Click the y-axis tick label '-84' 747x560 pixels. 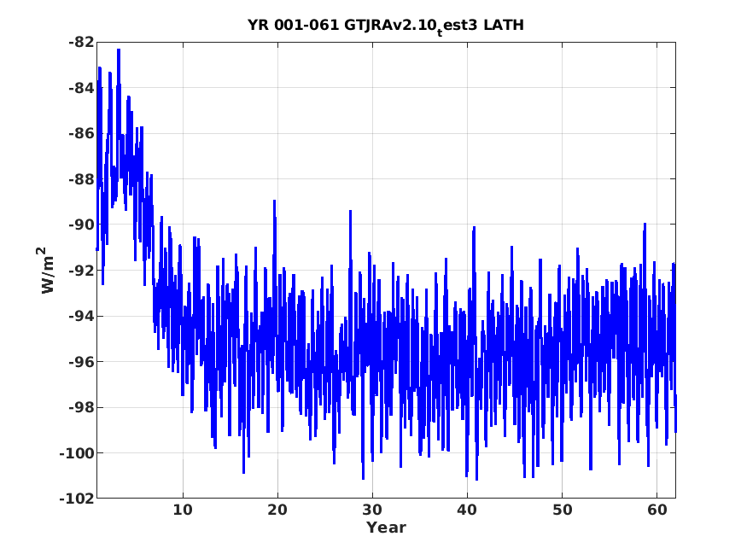click(81, 88)
